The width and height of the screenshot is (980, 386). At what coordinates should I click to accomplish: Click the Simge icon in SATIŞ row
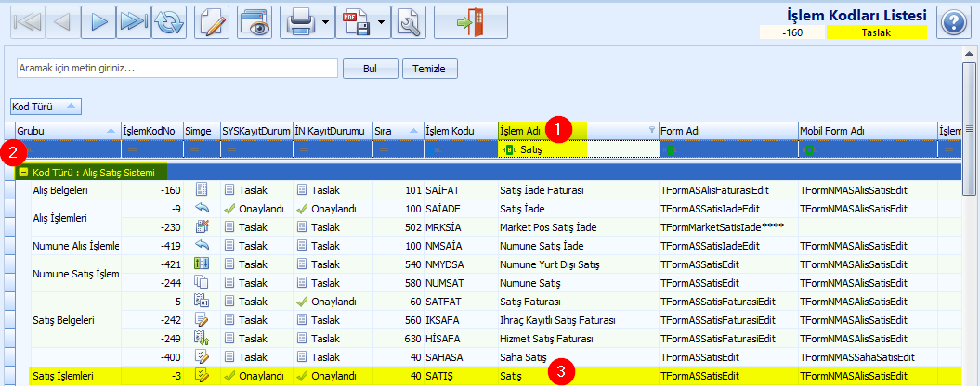[202, 376]
